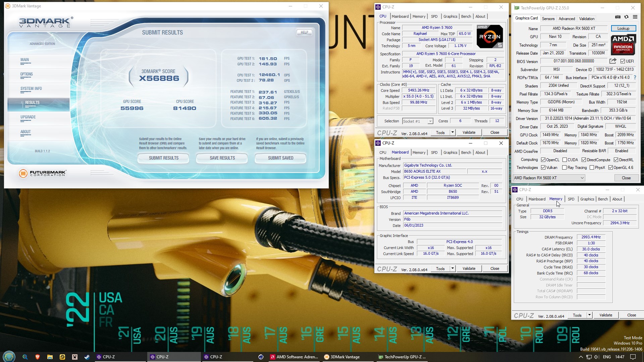644x362 pixels.
Task: Switch to TechPowerUp GPU-Z taskbar item
Action: pyautogui.click(x=402, y=357)
